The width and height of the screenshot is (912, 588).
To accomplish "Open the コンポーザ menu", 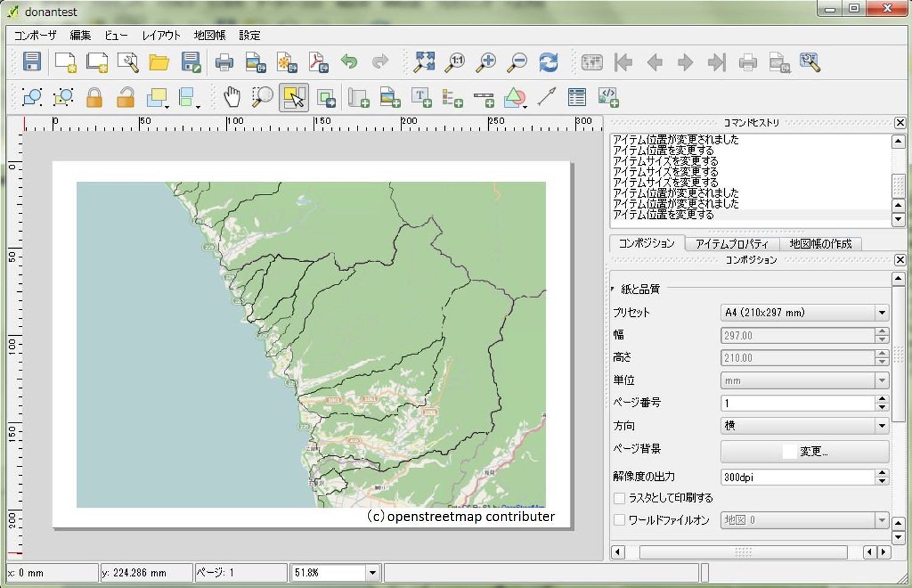I will (x=35, y=35).
